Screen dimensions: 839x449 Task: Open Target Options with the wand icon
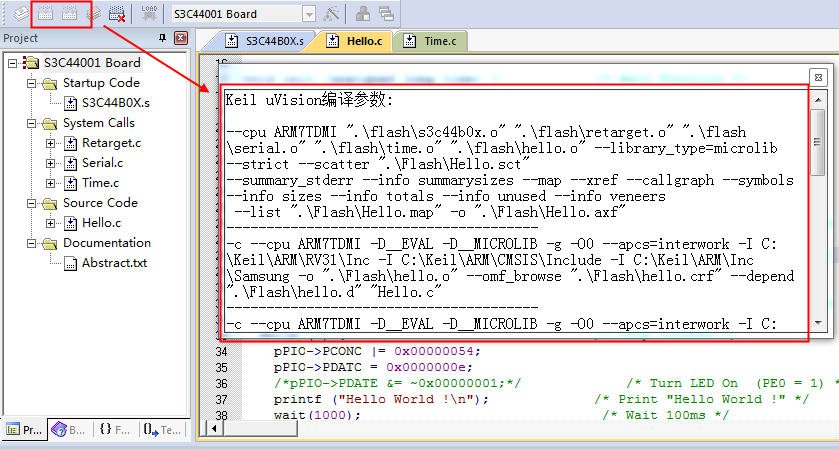point(331,14)
